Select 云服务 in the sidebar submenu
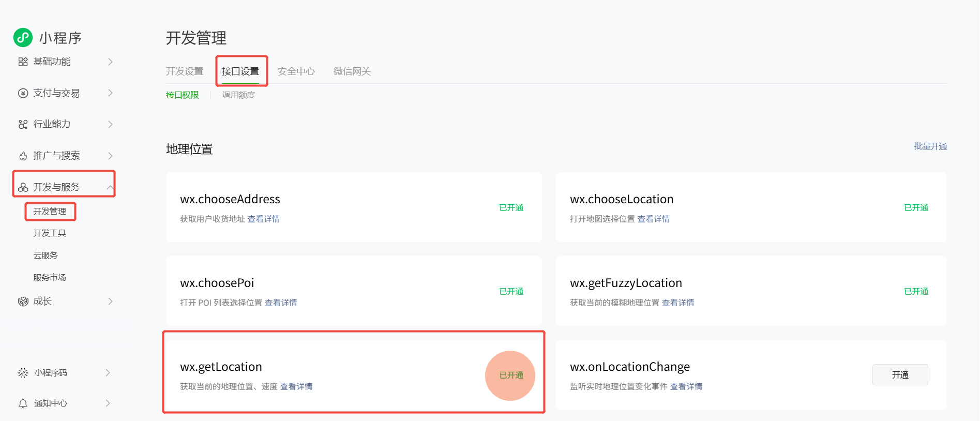980x421 pixels. coord(46,255)
